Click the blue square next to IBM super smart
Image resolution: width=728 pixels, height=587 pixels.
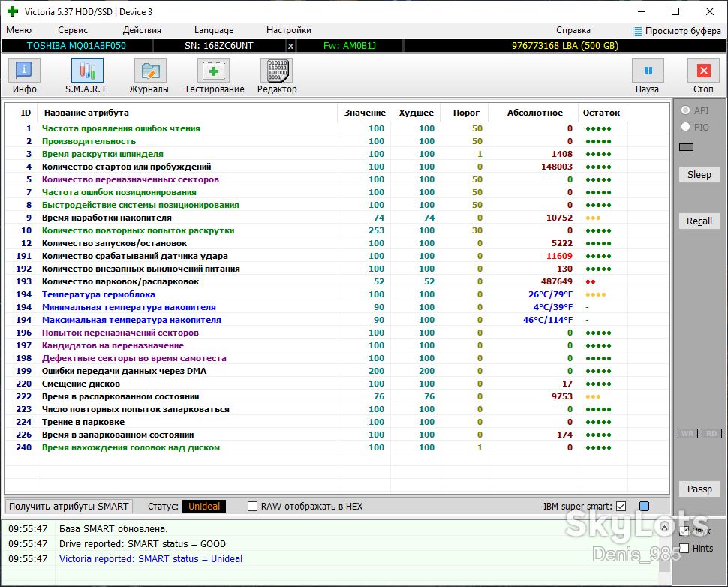[x=645, y=506]
